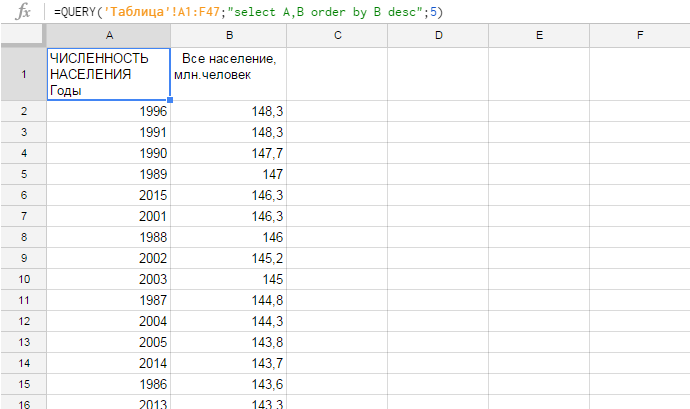690x409 pixels.
Task: Select row 4 header
Action: [24, 153]
